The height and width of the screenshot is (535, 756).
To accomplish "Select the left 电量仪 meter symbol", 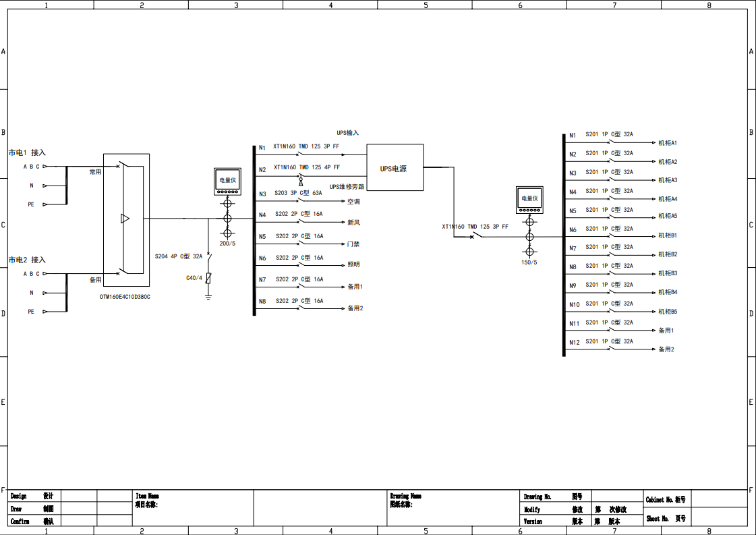I will [227, 181].
